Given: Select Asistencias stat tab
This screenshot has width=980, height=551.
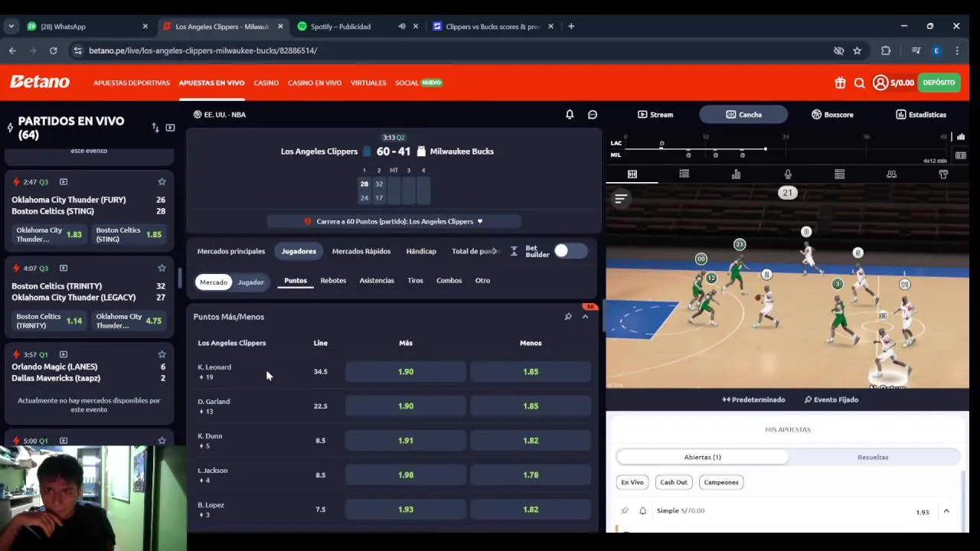Looking at the screenshot, I should tap(377, 281).
